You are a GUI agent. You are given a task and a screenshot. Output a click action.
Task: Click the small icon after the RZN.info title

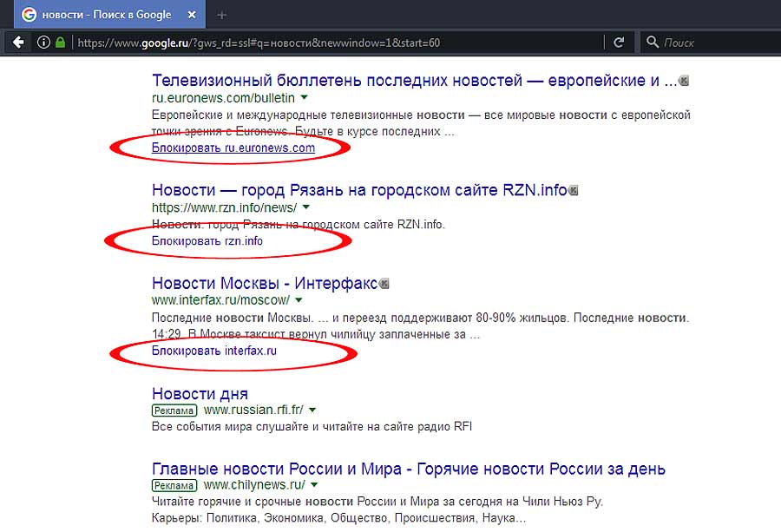pos(574,190)
